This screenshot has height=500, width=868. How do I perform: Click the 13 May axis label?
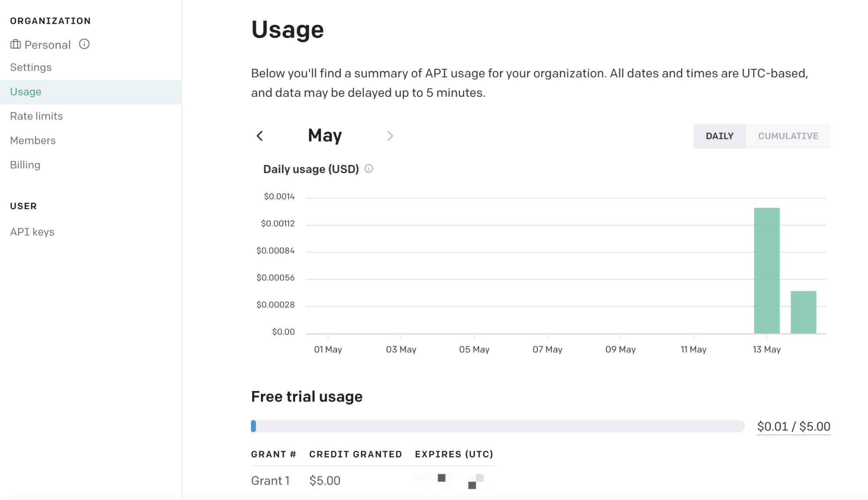coord(767,349)
